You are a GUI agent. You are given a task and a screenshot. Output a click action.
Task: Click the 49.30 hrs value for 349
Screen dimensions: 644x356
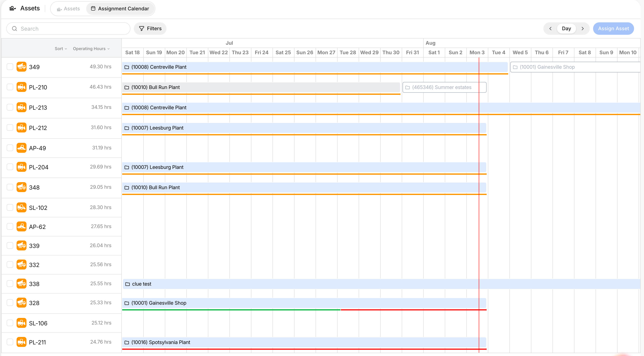[x=100, y=67]
